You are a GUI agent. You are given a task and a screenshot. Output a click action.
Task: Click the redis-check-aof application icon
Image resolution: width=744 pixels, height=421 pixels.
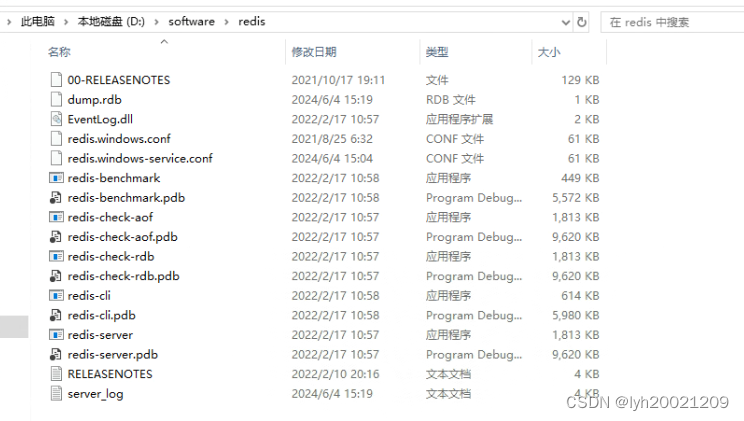click(56, 217)
